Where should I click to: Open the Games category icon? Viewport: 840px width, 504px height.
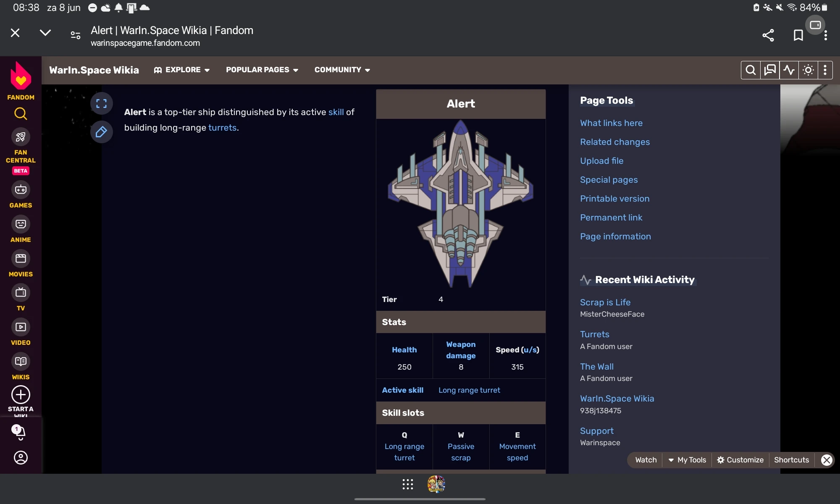pyautogui.click(x=21, y=190)
